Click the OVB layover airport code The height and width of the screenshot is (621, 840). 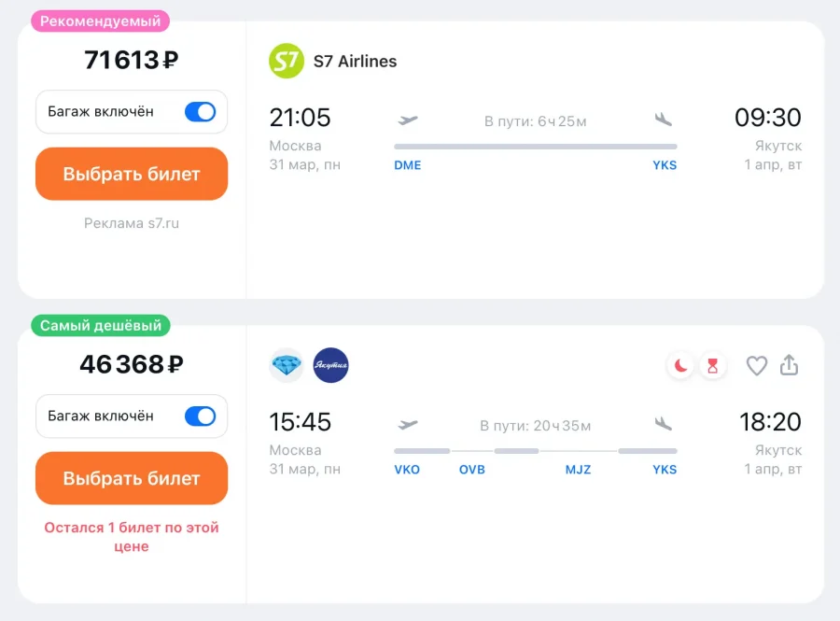[x=472, y=470]
